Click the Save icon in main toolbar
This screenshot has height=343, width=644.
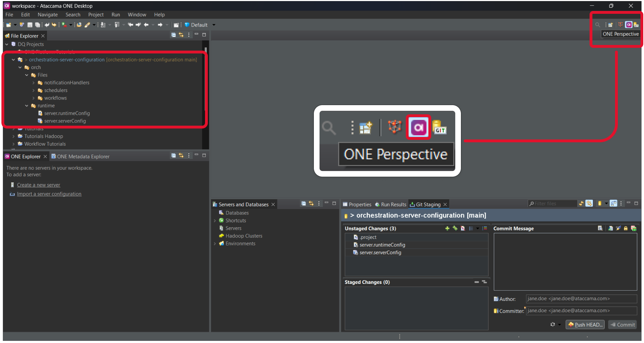coord(30,25)
